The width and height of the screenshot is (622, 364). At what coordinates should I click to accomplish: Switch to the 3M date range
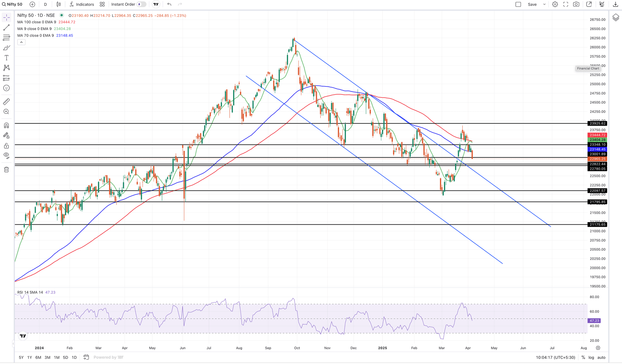(x=47, y=358)
